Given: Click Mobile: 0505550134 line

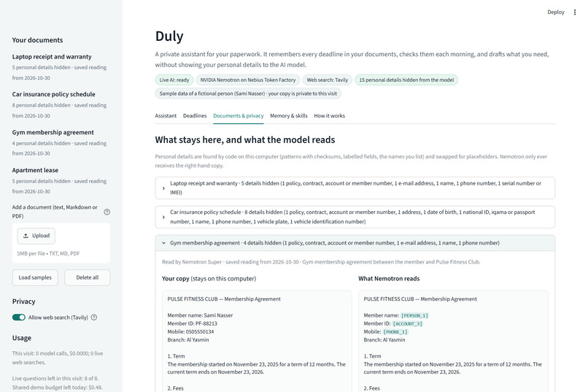Looking at the screenshot, I should (x=190, y=332).
